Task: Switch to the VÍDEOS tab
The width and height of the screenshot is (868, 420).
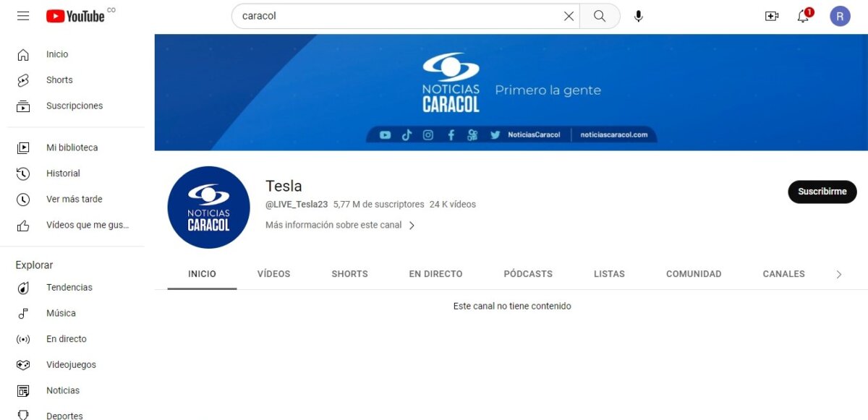Action: (x=273, y=274)
